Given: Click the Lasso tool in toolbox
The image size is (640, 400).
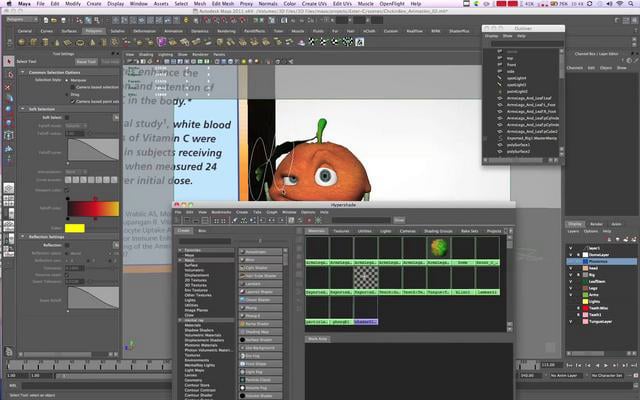Looking at the screenshot, I should click(x=9, y=75).
